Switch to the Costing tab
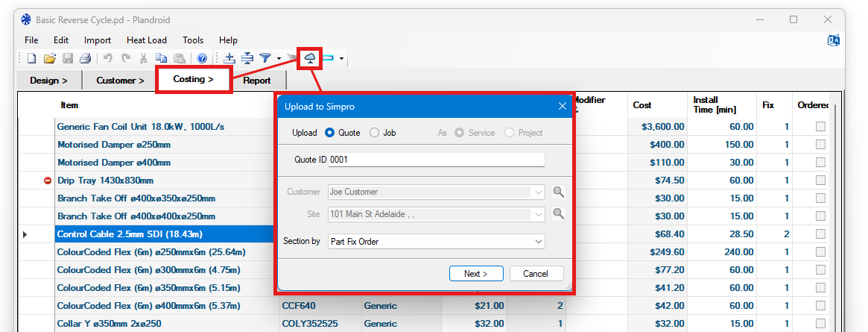 coord(193,79)
